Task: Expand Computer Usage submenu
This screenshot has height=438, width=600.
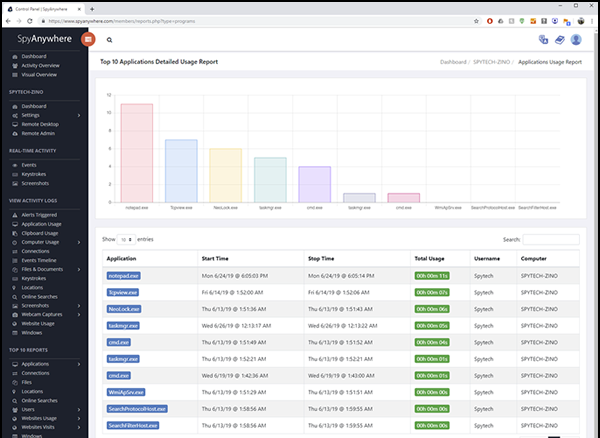Action: coord(79,242)
